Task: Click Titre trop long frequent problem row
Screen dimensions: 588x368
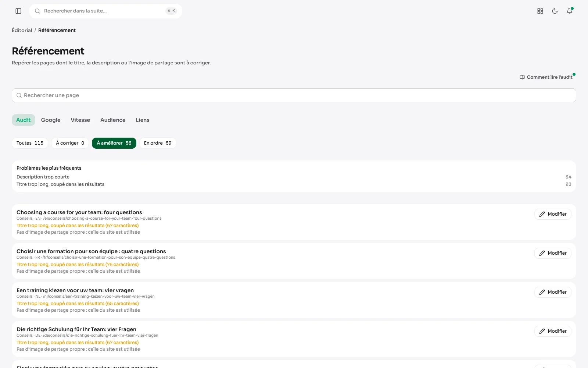Action: [x=294, y=184]
